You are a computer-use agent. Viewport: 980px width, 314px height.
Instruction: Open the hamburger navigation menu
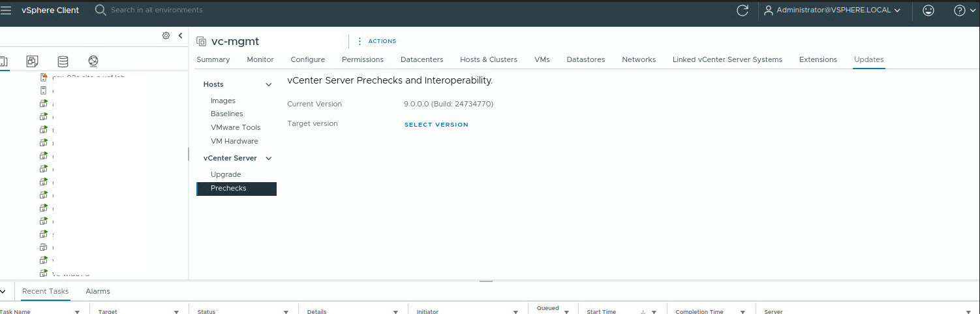(6, 10)
